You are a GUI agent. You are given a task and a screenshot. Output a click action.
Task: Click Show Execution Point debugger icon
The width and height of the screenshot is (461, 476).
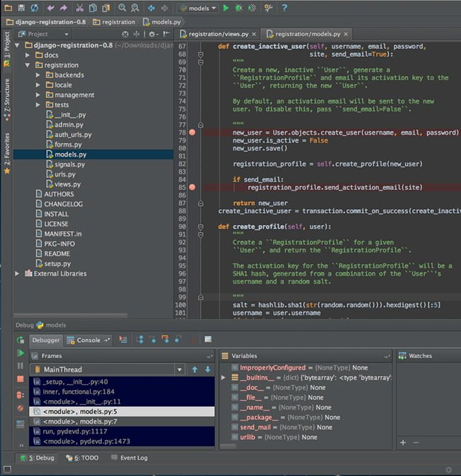click(123, 340)
